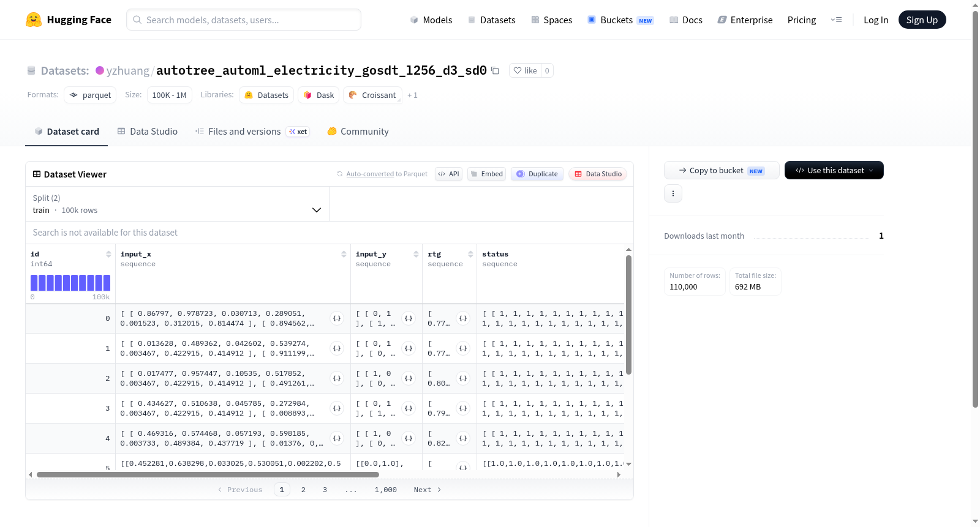This screenshot has width=980, height=527.
Task: Open the yzhuang author profile link
Action: pyautogui.click(x=127, y=70)
